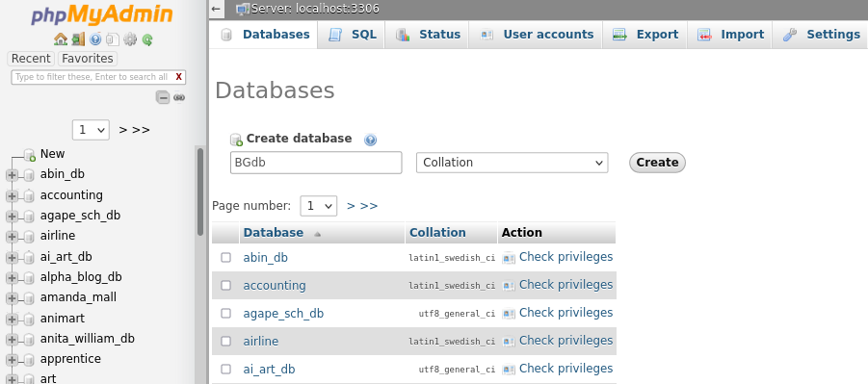Open navigation panel settings gear icon

pos(130,39)
